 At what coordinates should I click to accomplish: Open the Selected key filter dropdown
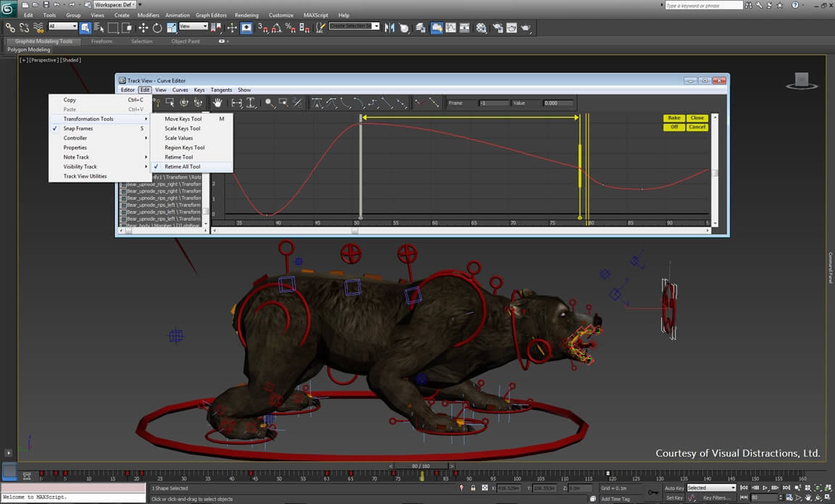coord(710,488)
